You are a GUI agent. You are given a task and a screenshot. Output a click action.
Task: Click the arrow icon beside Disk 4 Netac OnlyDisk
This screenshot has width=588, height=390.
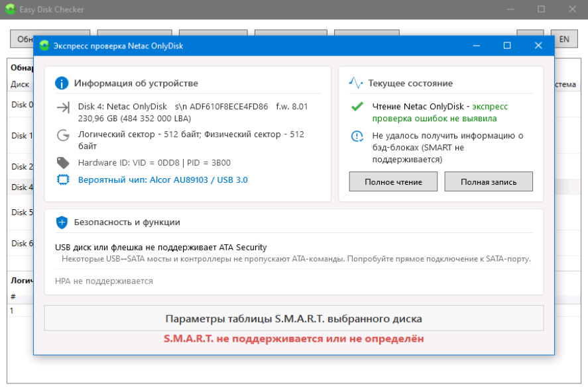63,108
